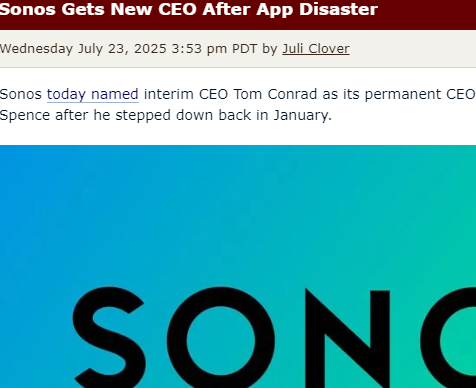
Task: Click the word "by" before the author name
Action: pyautogui.click(x=270, y=49)
